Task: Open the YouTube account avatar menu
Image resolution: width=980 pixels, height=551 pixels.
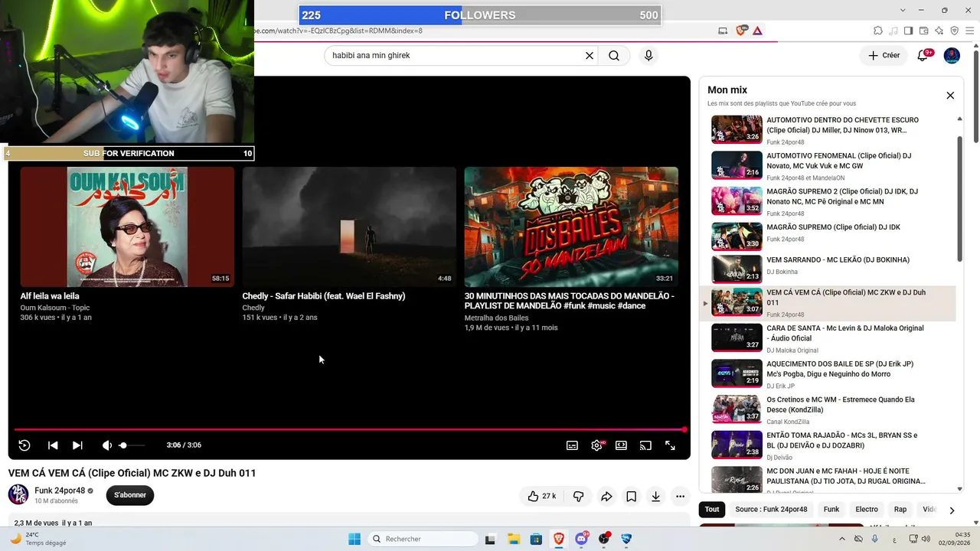Action: [x=952, y=55]
